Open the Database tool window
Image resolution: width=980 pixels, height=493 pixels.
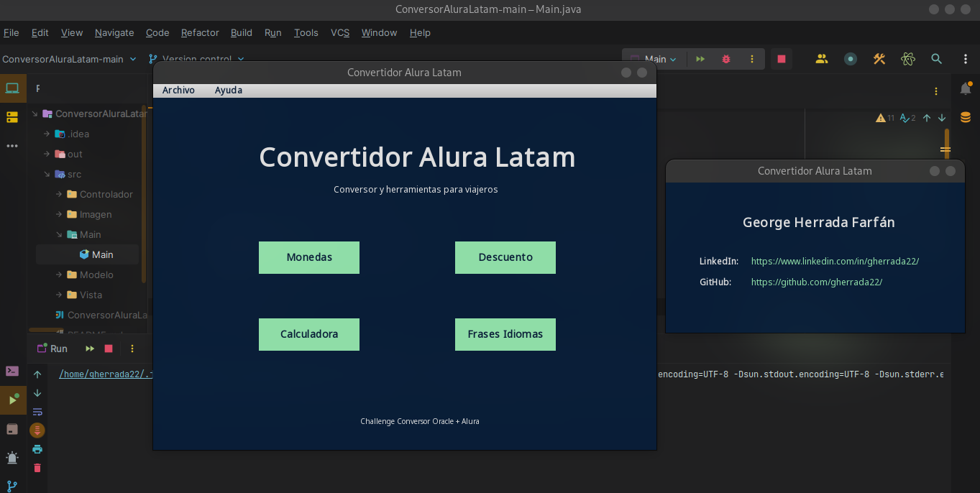pyautogui.click(x=964, y=117)
